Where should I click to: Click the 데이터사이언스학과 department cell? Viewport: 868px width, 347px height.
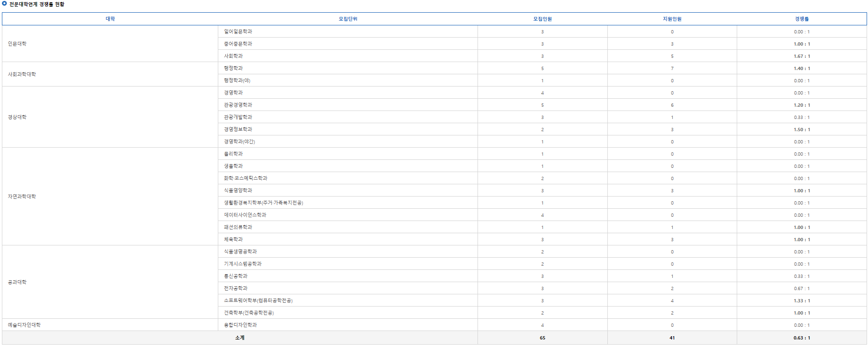[x=348, y=215]
